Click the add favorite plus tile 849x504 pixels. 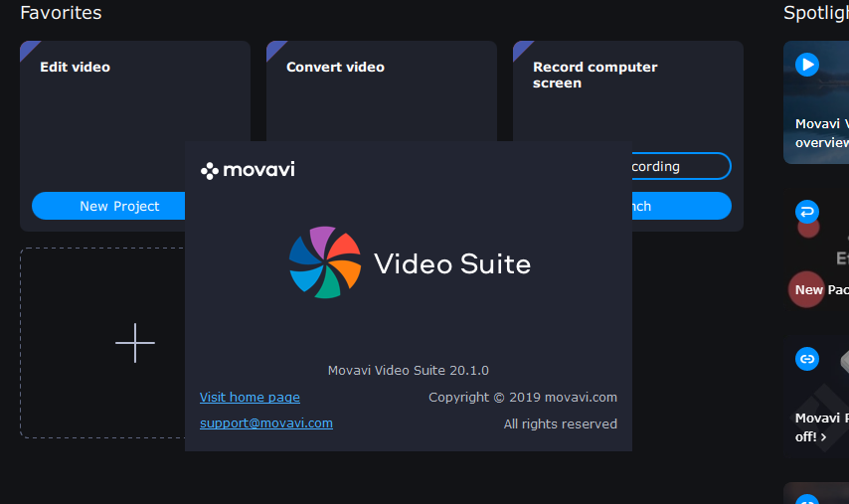[x=102, y=343]
